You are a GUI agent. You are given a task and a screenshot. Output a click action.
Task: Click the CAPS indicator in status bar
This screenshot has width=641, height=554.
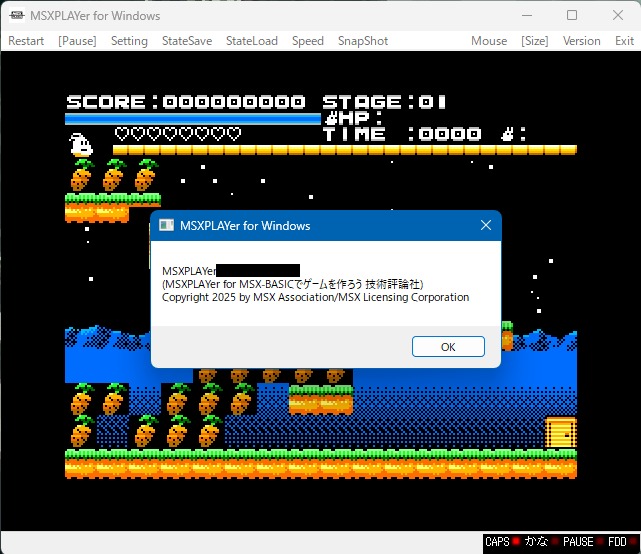pos(502,542)
